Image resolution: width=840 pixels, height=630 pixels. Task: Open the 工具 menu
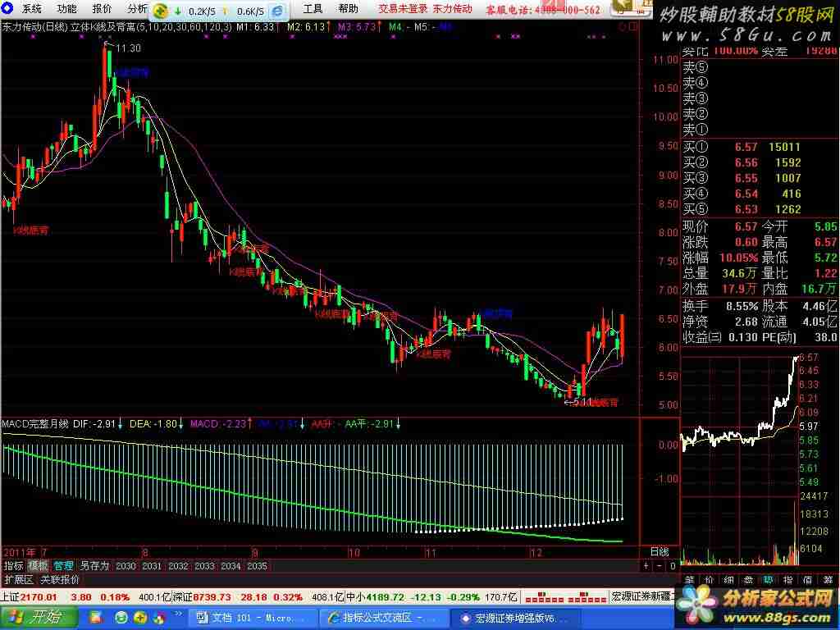313,8
